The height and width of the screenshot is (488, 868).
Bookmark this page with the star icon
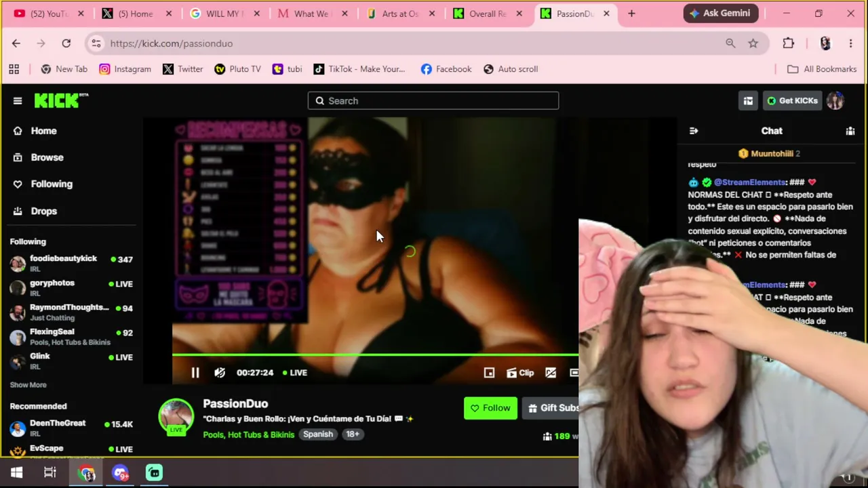pos(753,43)
